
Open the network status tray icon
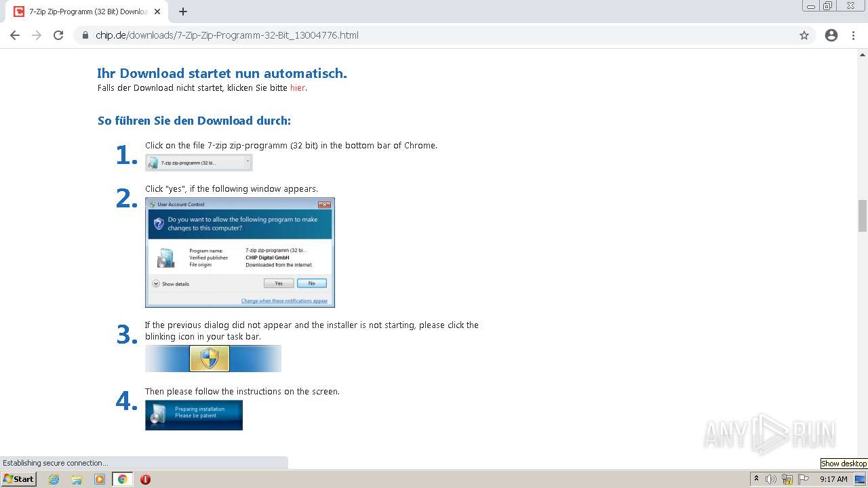[x=787, y=479]
